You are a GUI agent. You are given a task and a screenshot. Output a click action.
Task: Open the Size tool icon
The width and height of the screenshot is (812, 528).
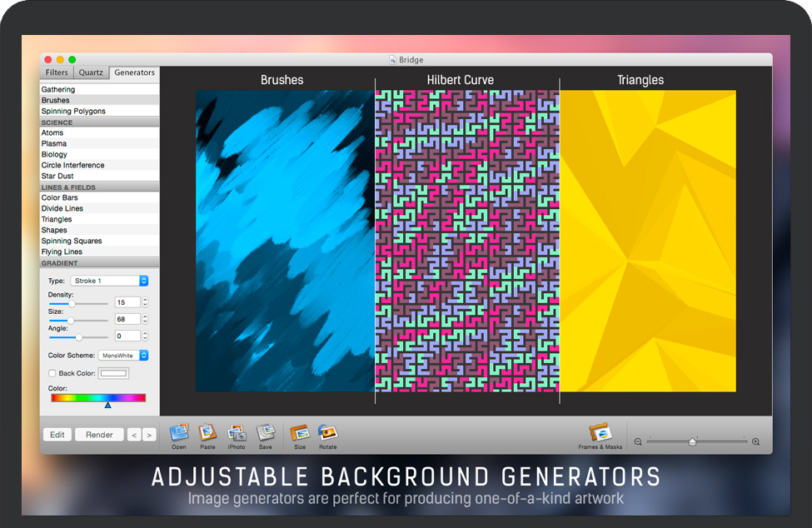tap(300, 433)
